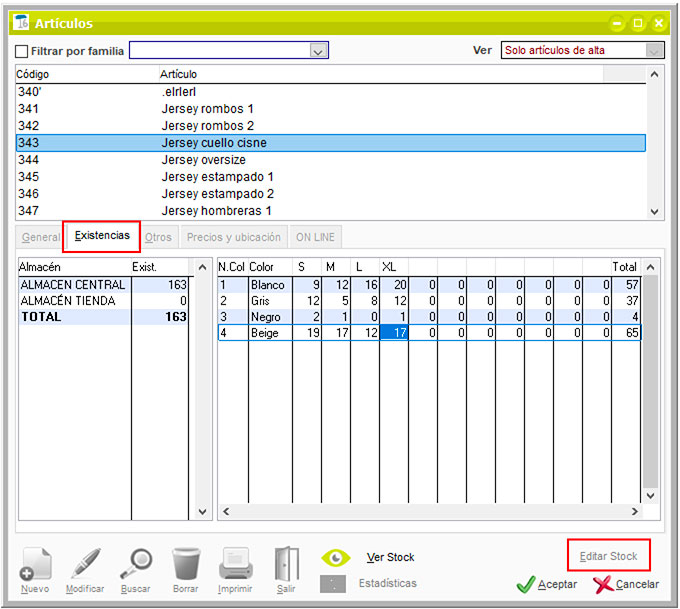Open Estadísticas
This screenshot has height=609, width=680.
[388, 583]
